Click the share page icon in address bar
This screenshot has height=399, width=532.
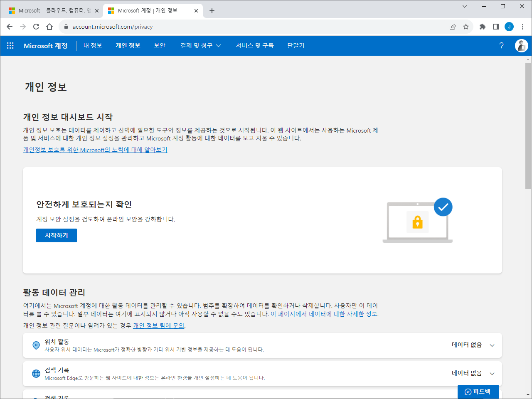453,27
